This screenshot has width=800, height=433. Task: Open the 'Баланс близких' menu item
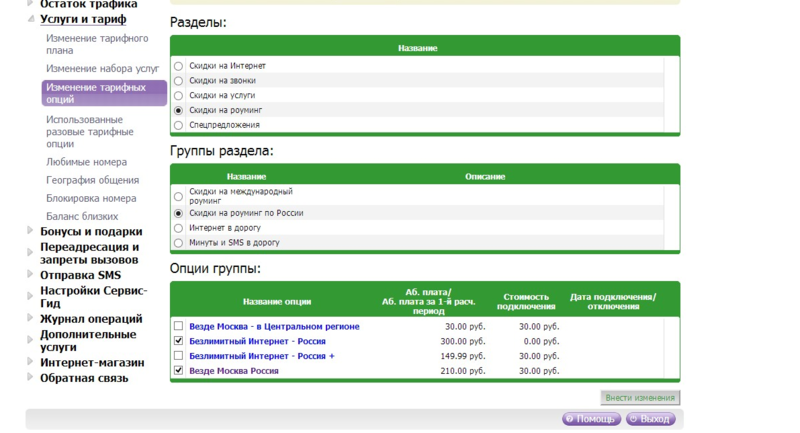click(x=82, y=216)
